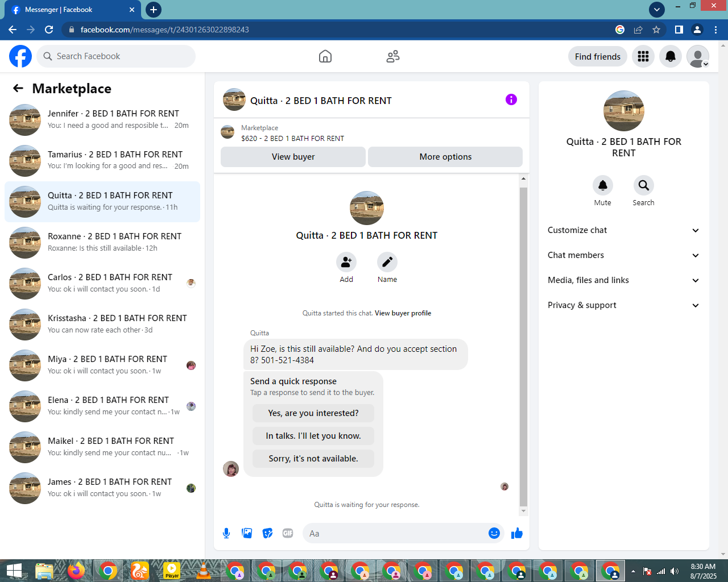Image resolution: width=728 pixels, height=582 pixels.
Task: Choose a GIF icon
Action: (x=288, y=533)
